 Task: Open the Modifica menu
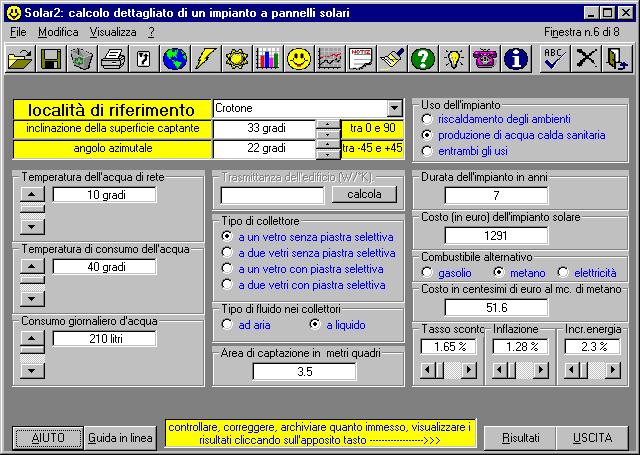58,32
